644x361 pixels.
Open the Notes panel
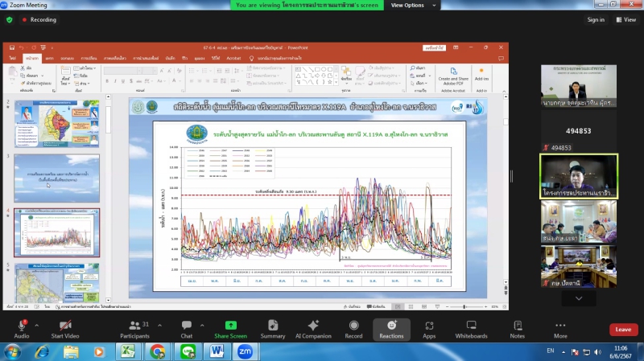tap(517, 326)
